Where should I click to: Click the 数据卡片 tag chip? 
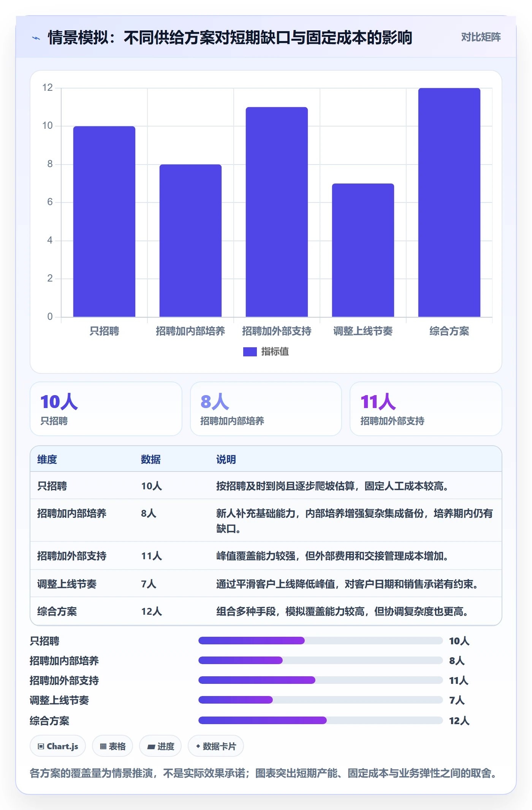216,746
